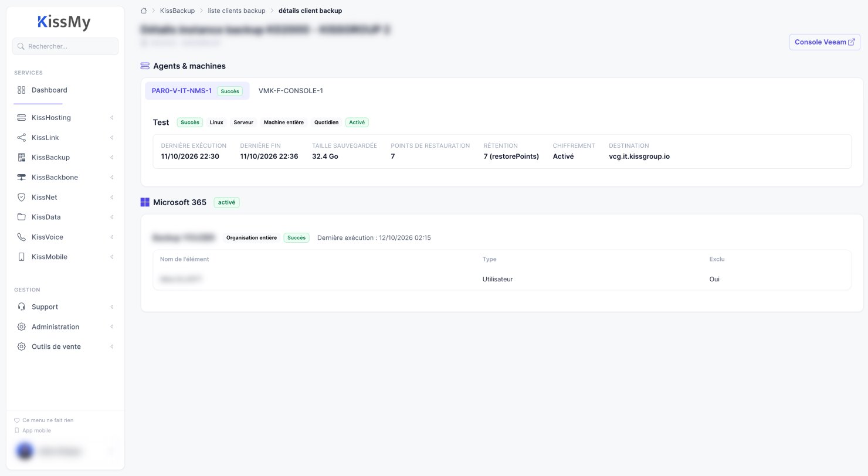Click the KissHosting server icon

(22, 118)
